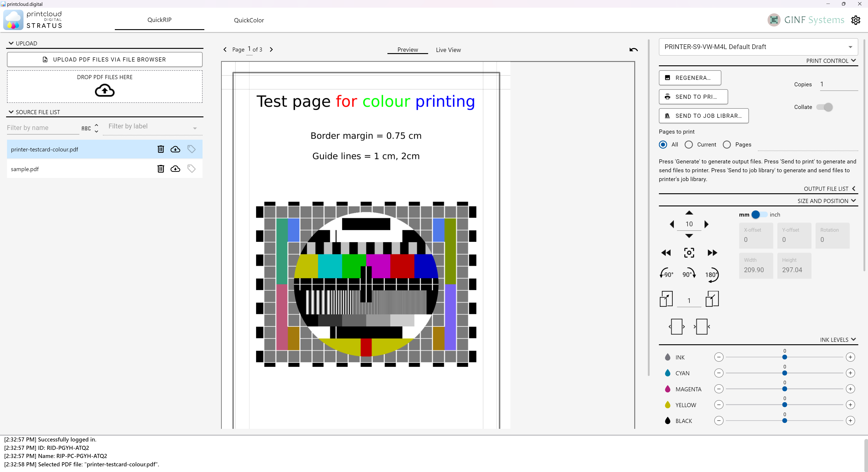Select the All pages radio button
This screenshot has height=472, width=868.
pyautogui.click(x=663, y=144)
